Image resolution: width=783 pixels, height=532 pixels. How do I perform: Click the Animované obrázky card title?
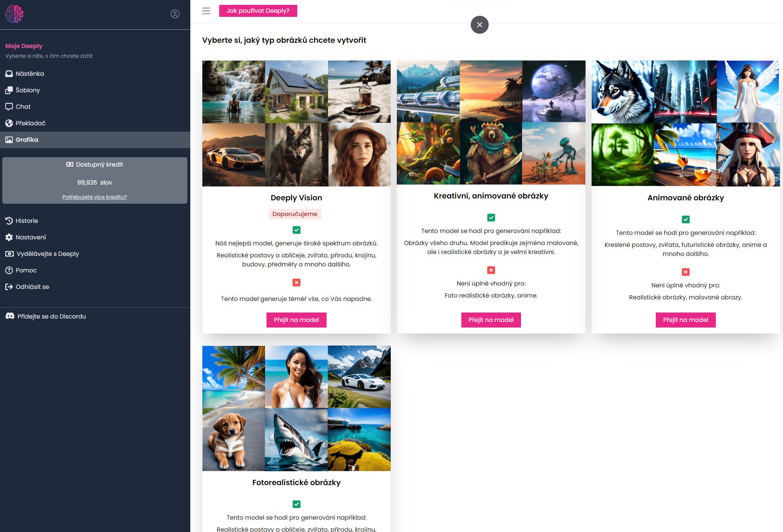pyautogui.click(x=686, y=198)
